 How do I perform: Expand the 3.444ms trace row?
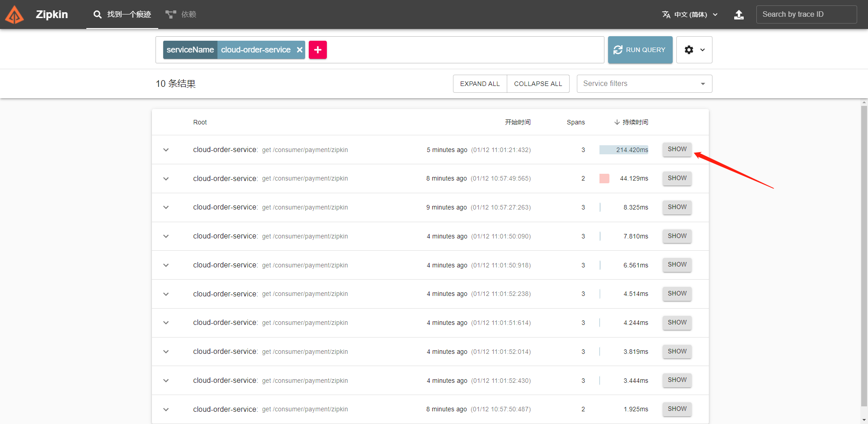pos(166,381)
